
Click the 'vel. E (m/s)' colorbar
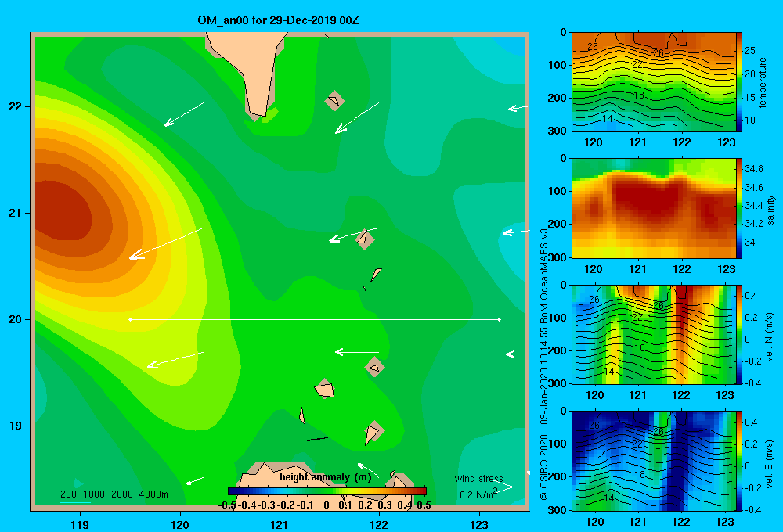(739, 461)
